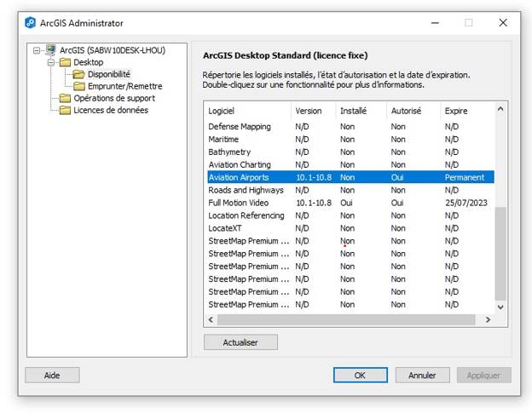The image size is (532, 413).
Task: Sort by the Autorisé column header
Action: [413, 111]
